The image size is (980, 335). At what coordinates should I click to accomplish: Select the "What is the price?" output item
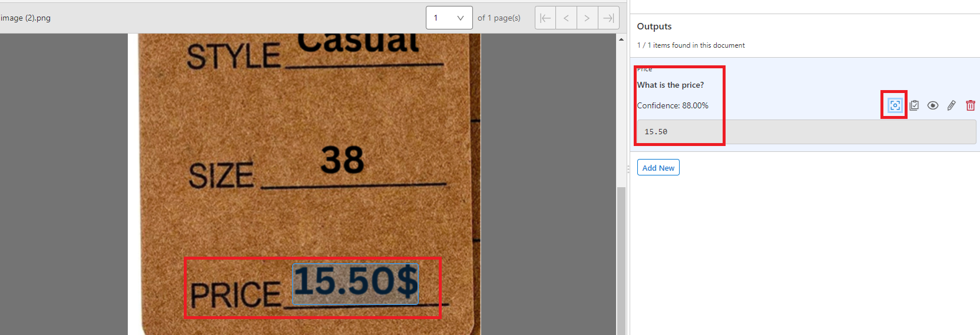(x=670, y=85)
